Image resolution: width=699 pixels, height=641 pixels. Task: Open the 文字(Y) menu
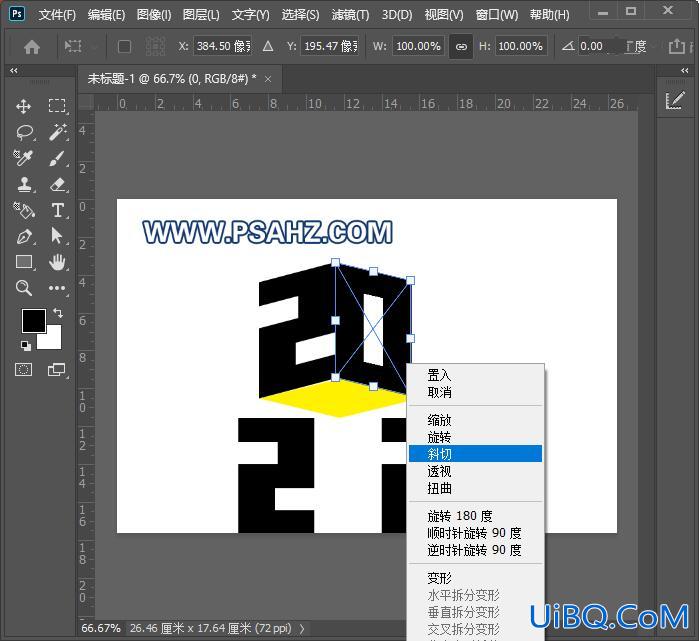coord(251,15)
